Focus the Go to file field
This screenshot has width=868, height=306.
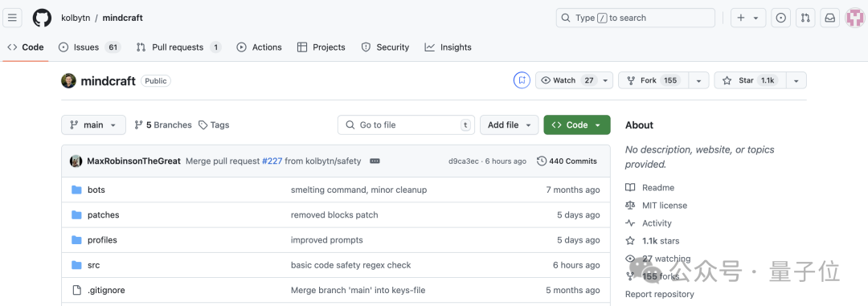pos(407,124)
